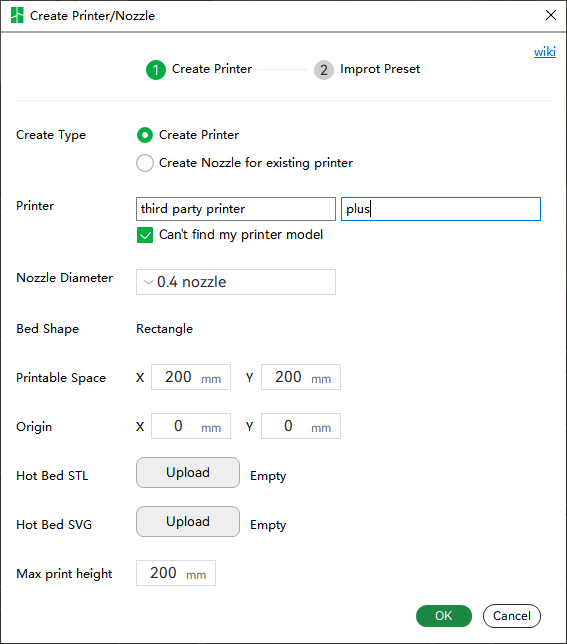Viewport: 567px width, 644px height.
Task: Click the Bambu Studio app logo icon
Action: point(17,15)
